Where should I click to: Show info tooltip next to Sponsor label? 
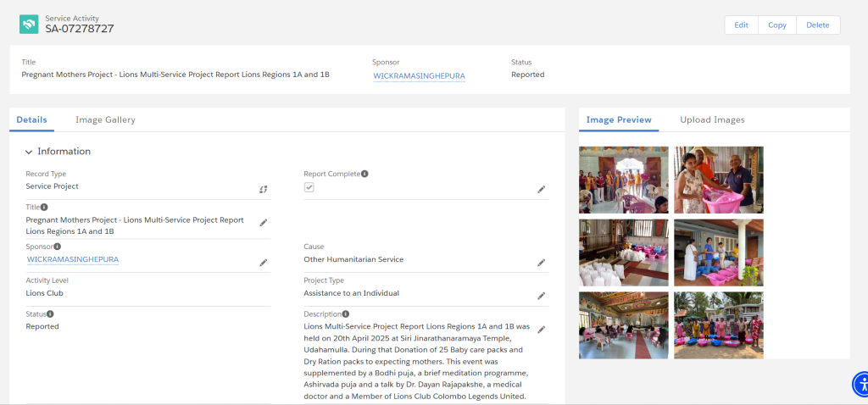58,247
